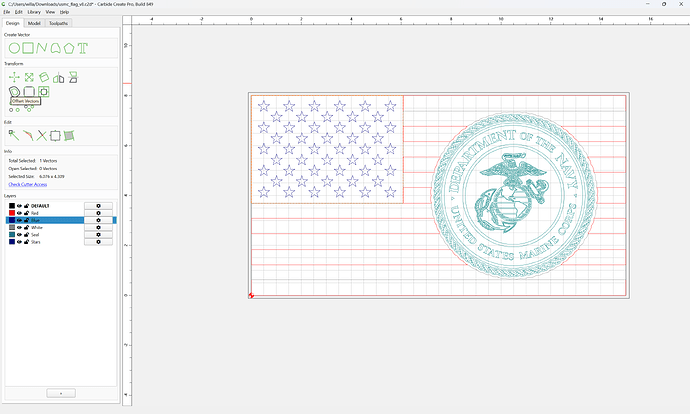Choose the Scale transform tool
Screen dimensions: 690x414
[29, 77]
